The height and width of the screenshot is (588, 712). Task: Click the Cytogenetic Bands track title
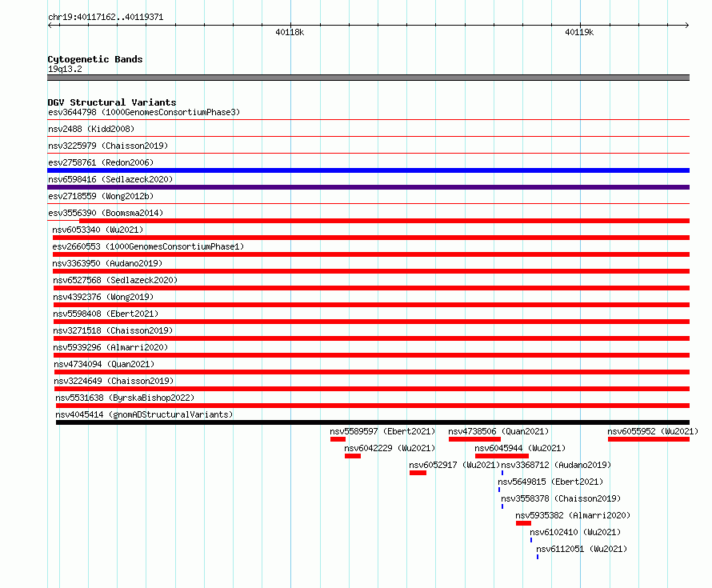point(95,59)
